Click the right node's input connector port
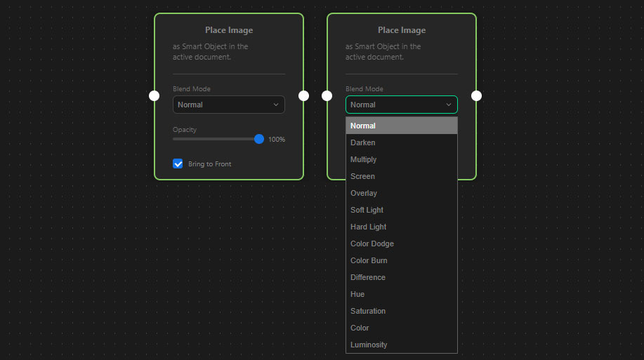This screenshot has height=360, width=644. 327,95
